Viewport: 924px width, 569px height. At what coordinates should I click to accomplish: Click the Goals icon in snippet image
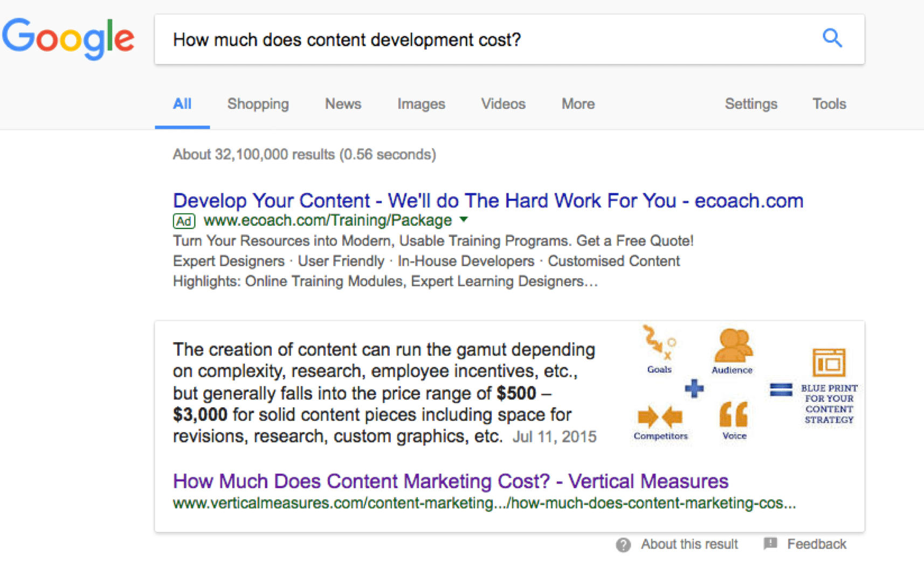coord(659,343)
